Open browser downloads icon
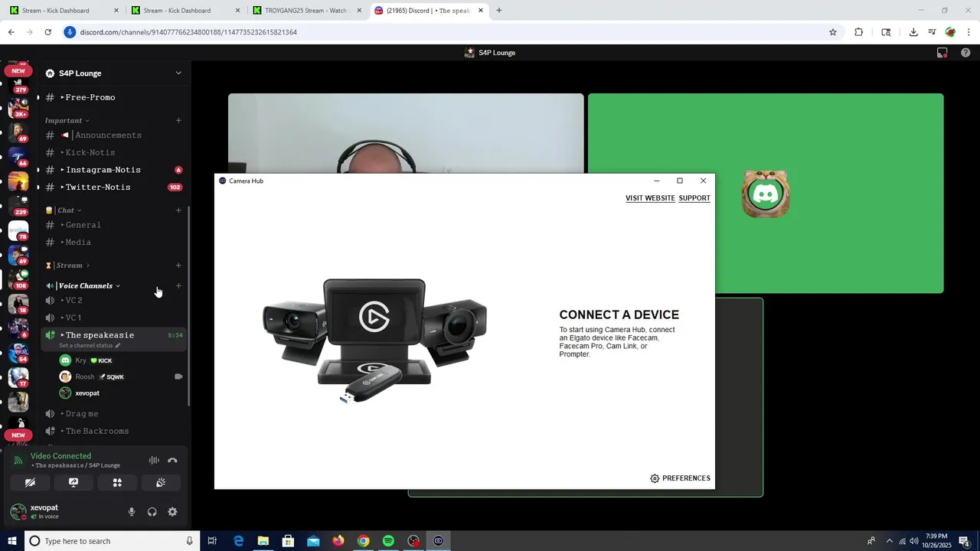The width and height of the screenshot is (980, 551). point(913,32)
